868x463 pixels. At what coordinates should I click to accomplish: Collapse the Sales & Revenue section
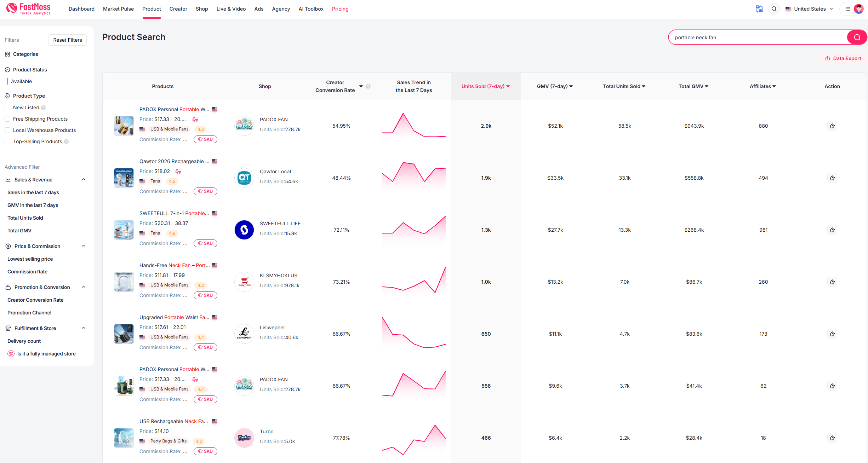[84, 180]
